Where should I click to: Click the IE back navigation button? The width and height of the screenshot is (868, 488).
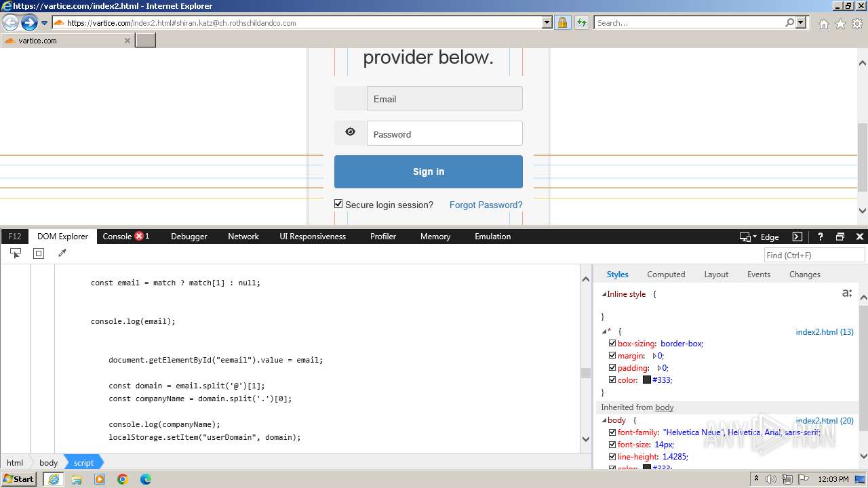[10, 23]
